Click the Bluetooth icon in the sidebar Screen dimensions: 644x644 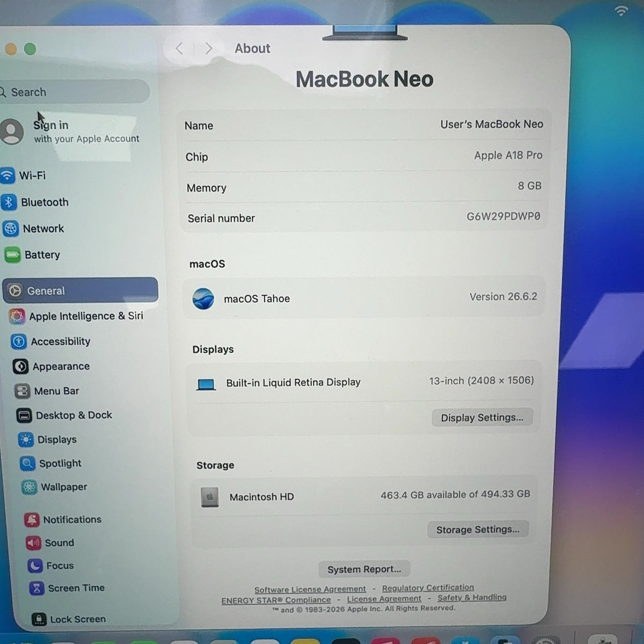coord(9,202)
